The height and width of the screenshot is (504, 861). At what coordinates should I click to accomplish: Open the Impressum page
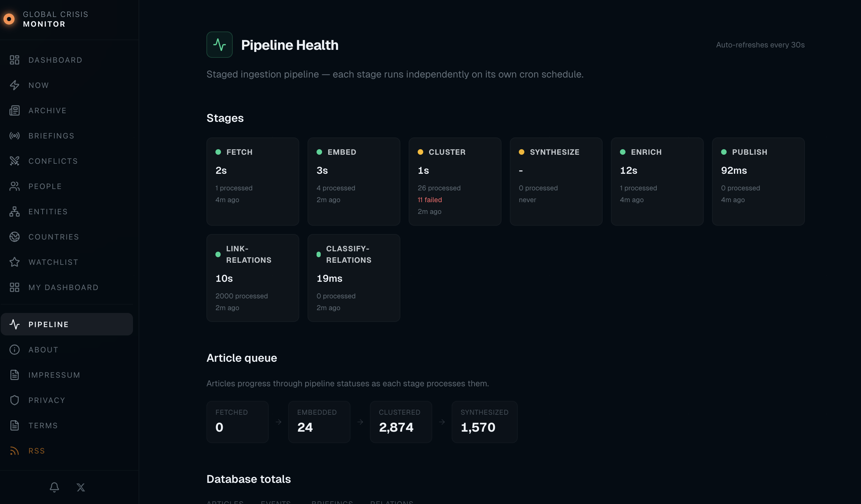(54, 375)
